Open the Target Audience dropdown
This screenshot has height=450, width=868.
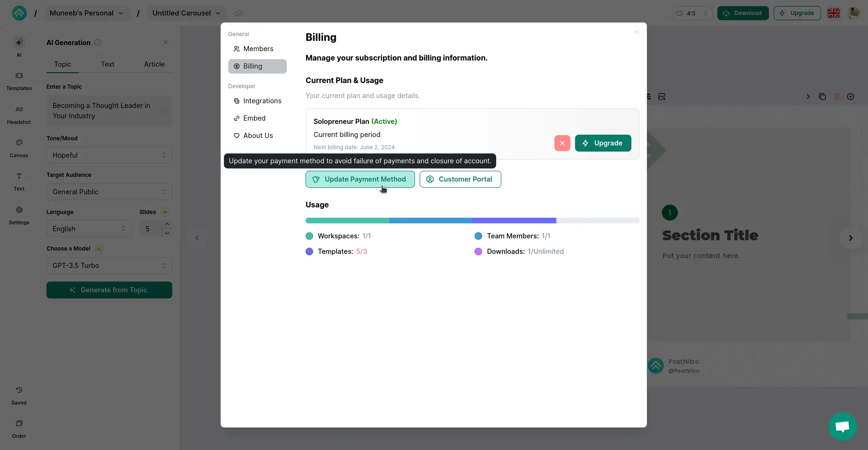(x=109, y=191)
